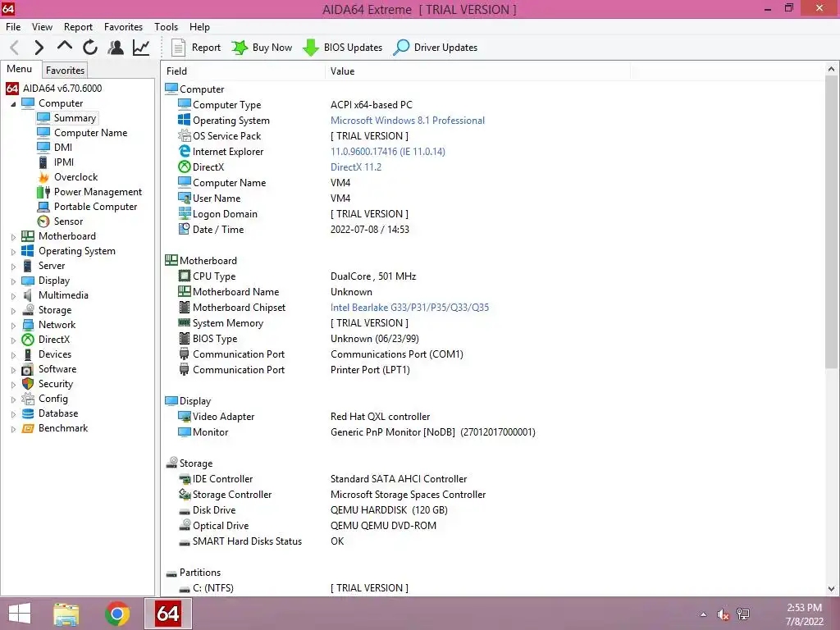Open the DirectX 11.2 link
Screen dimensions: 840x630
tap(356, 167)
